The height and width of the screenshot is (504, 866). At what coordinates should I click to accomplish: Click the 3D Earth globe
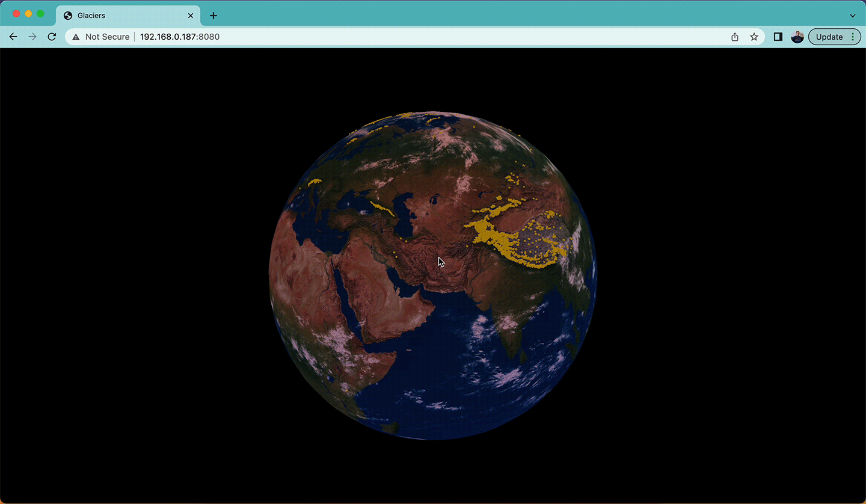coord(433,275)
